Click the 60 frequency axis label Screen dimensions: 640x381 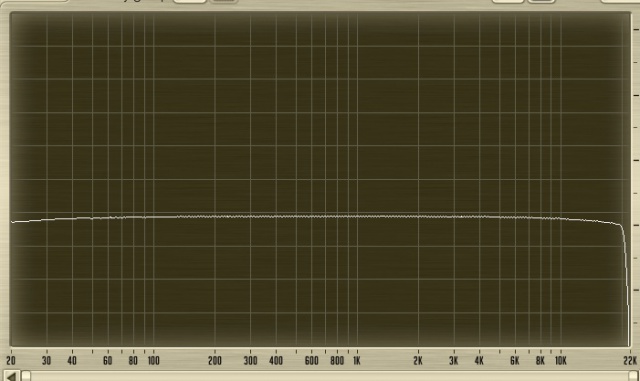[107, 361]
